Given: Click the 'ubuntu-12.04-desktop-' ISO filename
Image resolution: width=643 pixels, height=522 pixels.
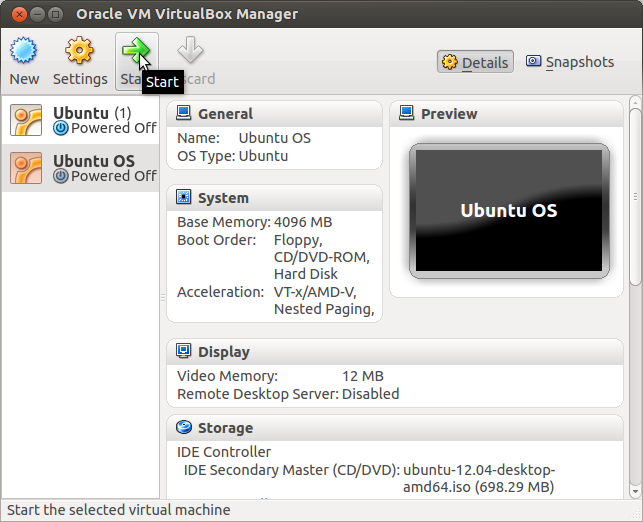Looking at the screenshot, I should pos(479,470).
